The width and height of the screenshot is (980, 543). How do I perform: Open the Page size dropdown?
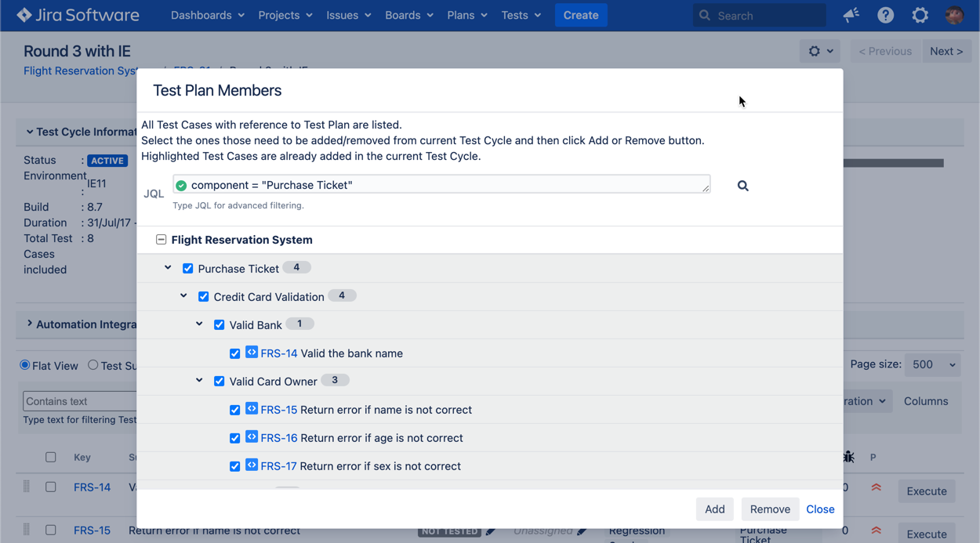pyautogui.click(x=931, y=364)
